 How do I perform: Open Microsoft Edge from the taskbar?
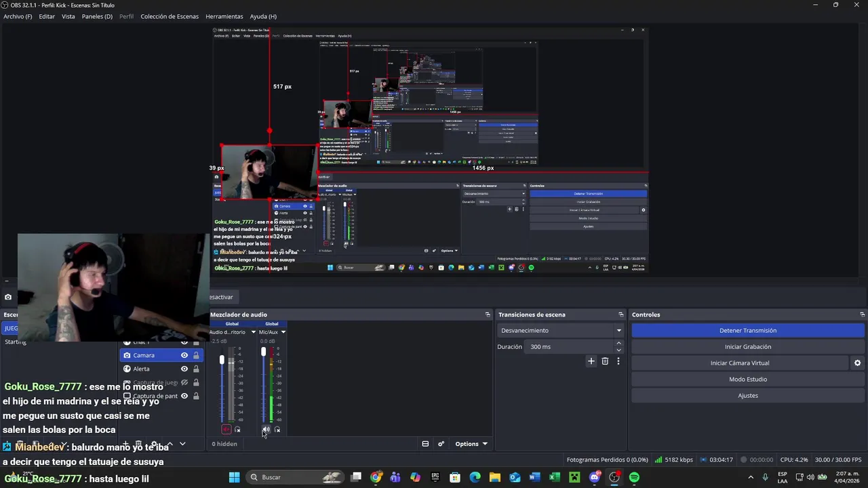tap(475, 477)
